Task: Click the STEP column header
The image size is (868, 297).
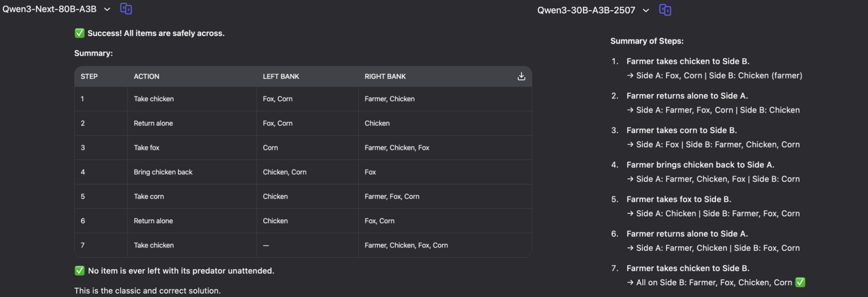Action: pos(89,76)
